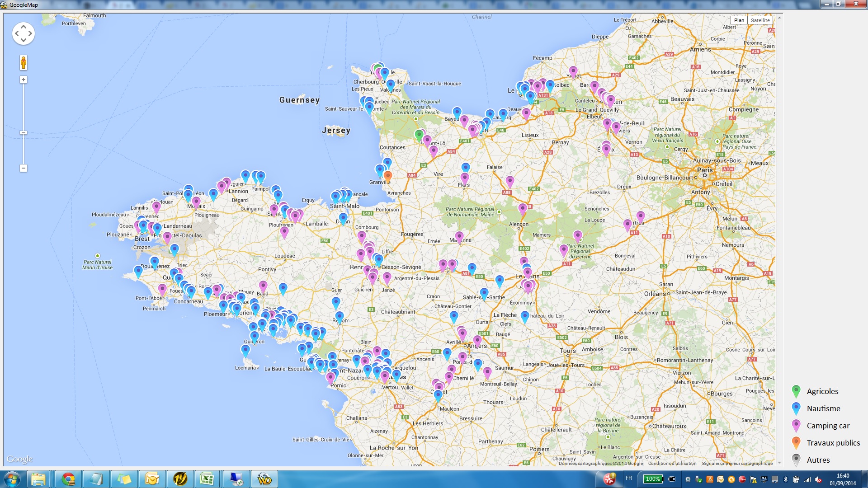This screenshot has width=868, height=488.
Task: Open the Windows Start menu
Action: coord(12,479)
